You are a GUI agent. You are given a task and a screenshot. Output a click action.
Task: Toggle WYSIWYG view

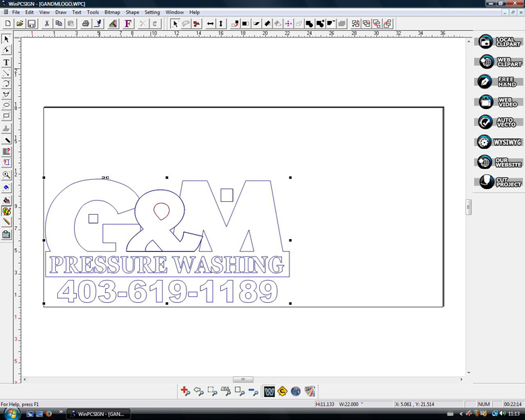[x=499, y=142]
